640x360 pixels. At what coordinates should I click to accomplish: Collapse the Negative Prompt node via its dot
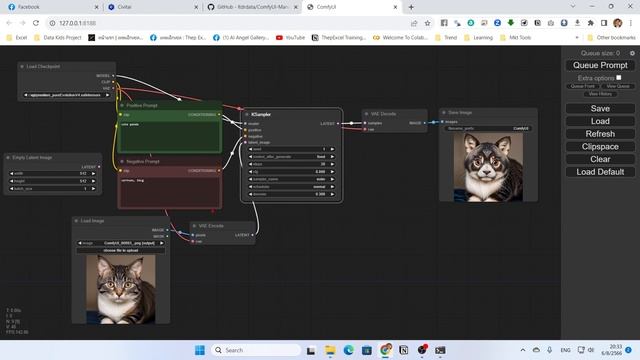click(122, 162)
